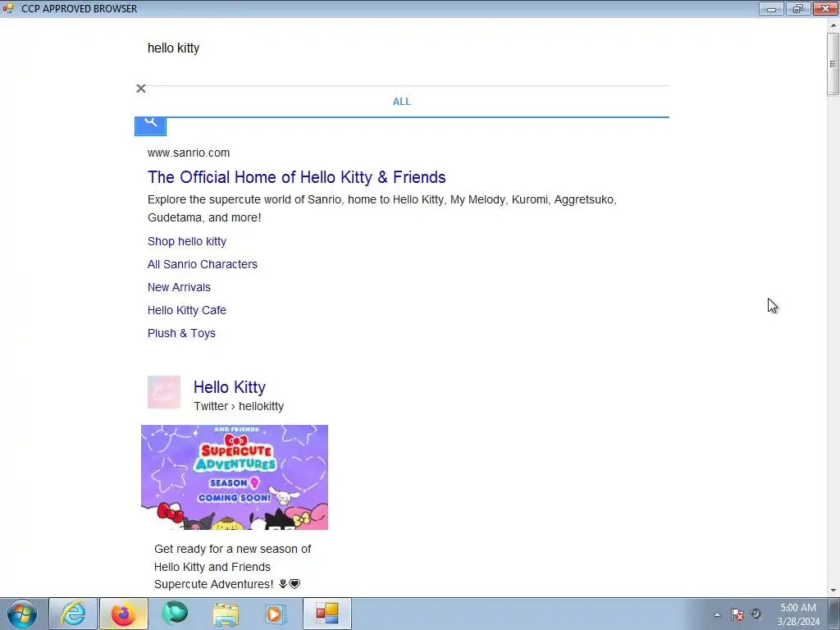Screen dimensions: 840x630
Task: Restore down the browser window
Action: point(798,8)
